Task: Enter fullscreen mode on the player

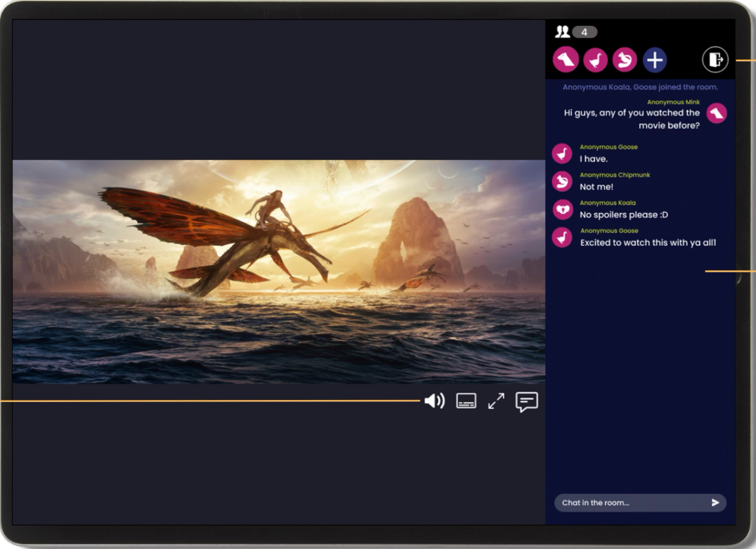Action: (496, 401)
